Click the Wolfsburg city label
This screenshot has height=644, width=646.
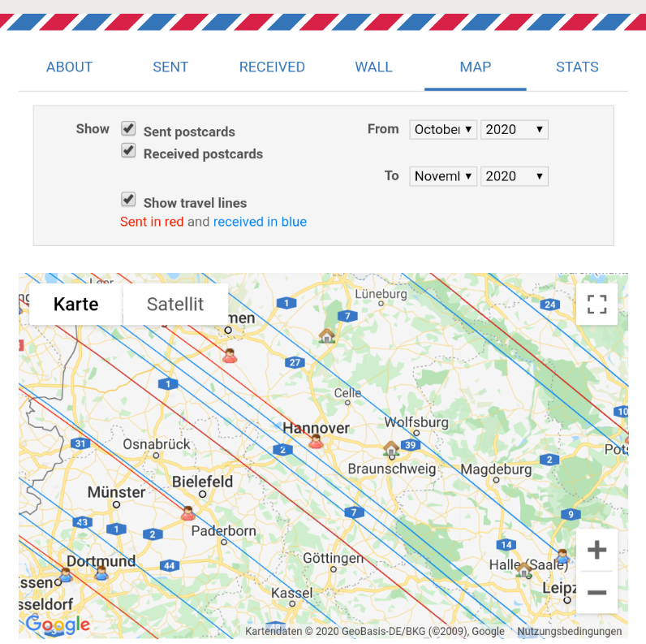pyautogui.click(x=416, y=422)
